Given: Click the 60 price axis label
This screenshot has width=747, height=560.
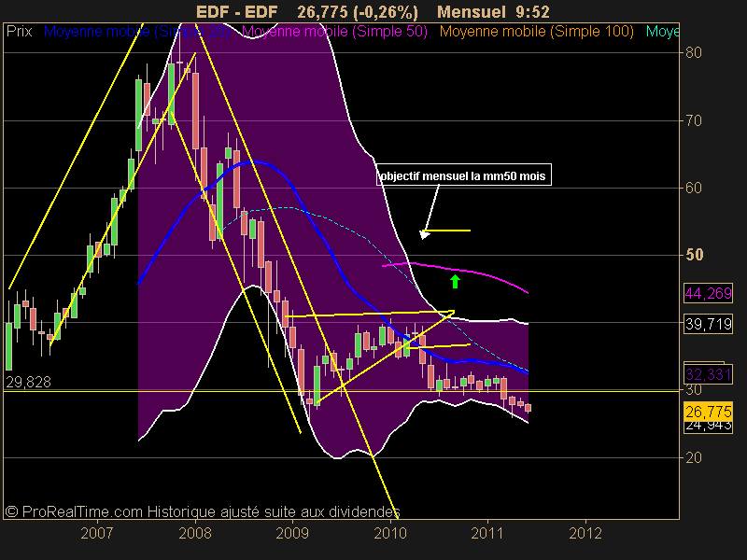Looking at the screenshot, I should 694,189.
